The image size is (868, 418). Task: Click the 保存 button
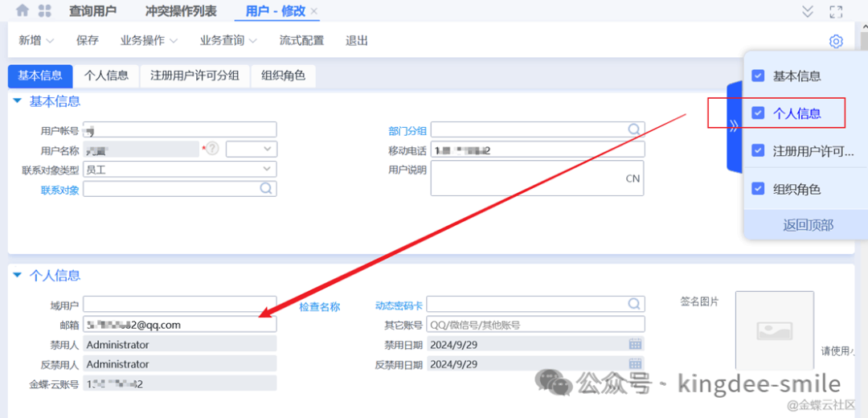pos(87,41)
